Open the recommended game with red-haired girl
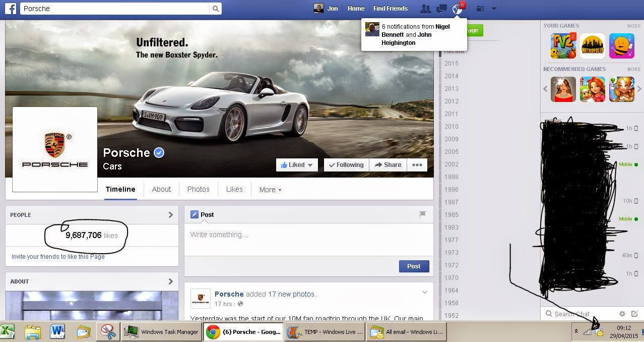Image resolution: width=644 pixels, height=342 pixels. pyautogui.click(x=593, y=89)
